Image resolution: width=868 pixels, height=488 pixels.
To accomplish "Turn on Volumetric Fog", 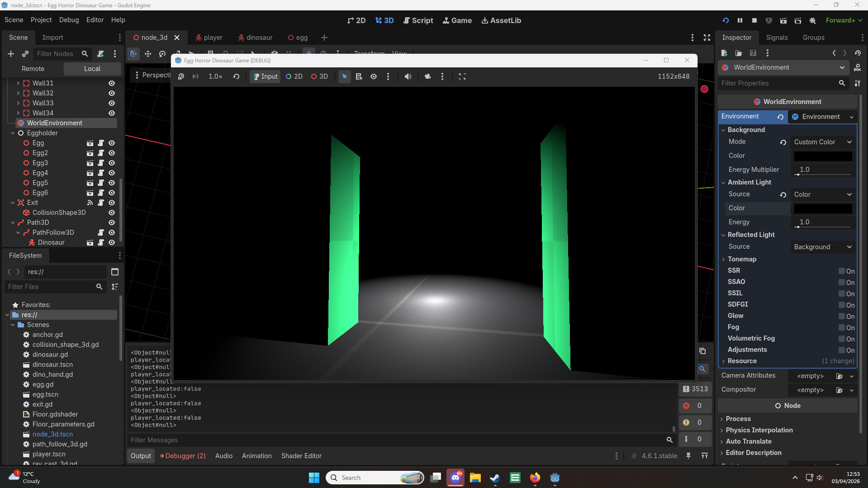I will tap(842, 339).
